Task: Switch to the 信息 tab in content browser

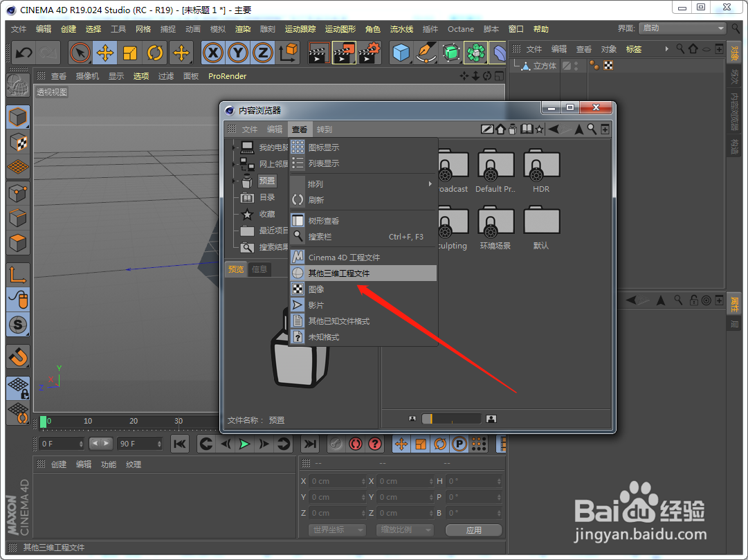Action: [x=259, y=269]
